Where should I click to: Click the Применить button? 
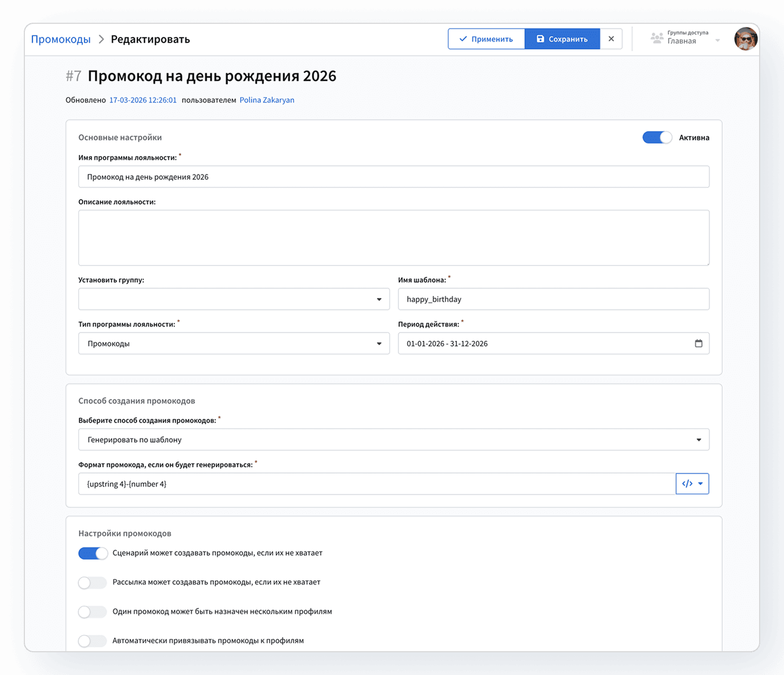click(486, 38)
